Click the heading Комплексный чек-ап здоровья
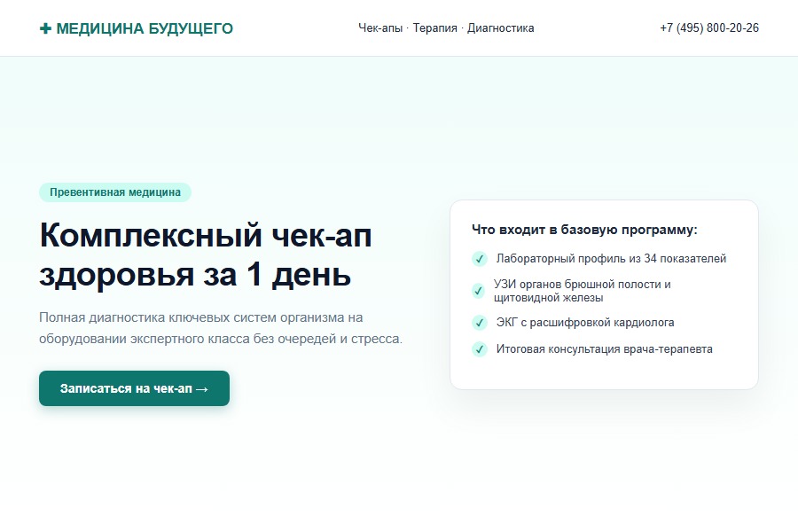This screenshot has height=532, width=798. pyautogui.click(x=206, y=254)
